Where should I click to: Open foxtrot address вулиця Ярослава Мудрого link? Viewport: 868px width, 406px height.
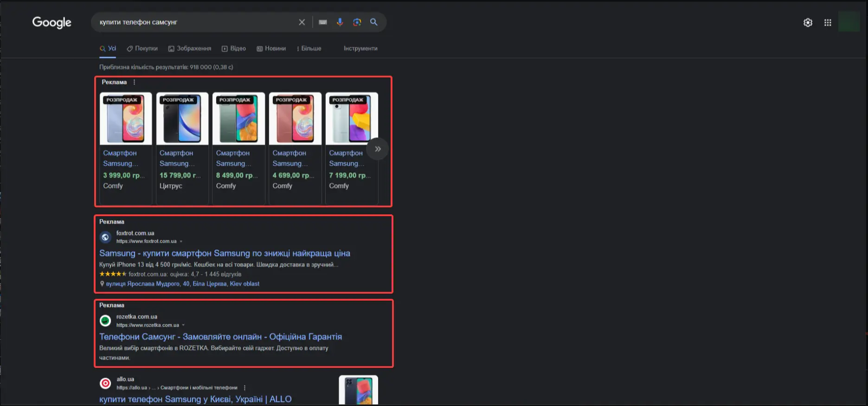(183, 284)
